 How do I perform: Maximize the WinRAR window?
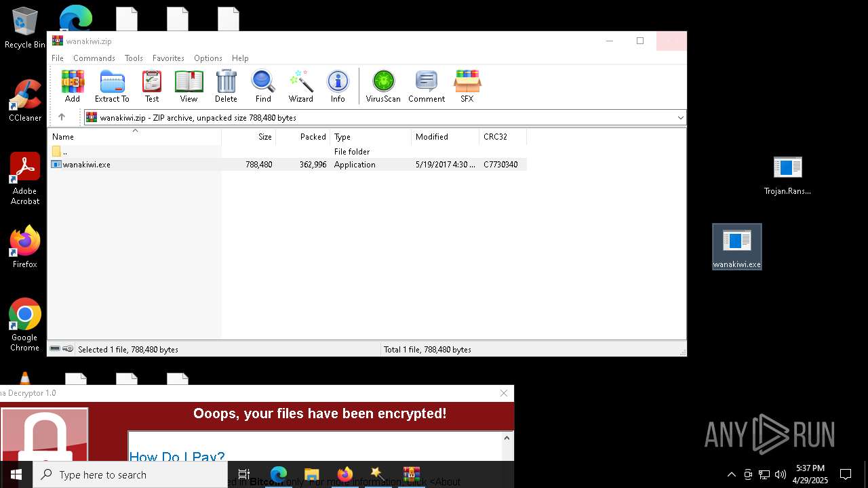pos(640,41)
